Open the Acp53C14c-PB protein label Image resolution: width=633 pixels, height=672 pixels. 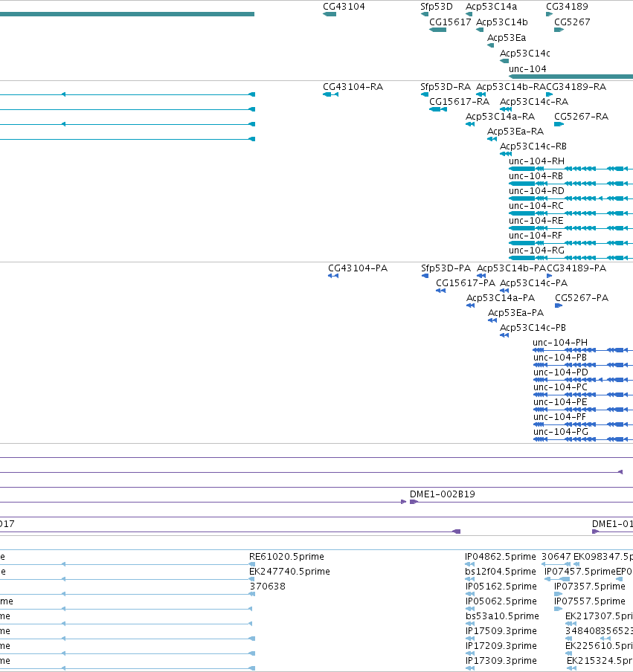533,328
